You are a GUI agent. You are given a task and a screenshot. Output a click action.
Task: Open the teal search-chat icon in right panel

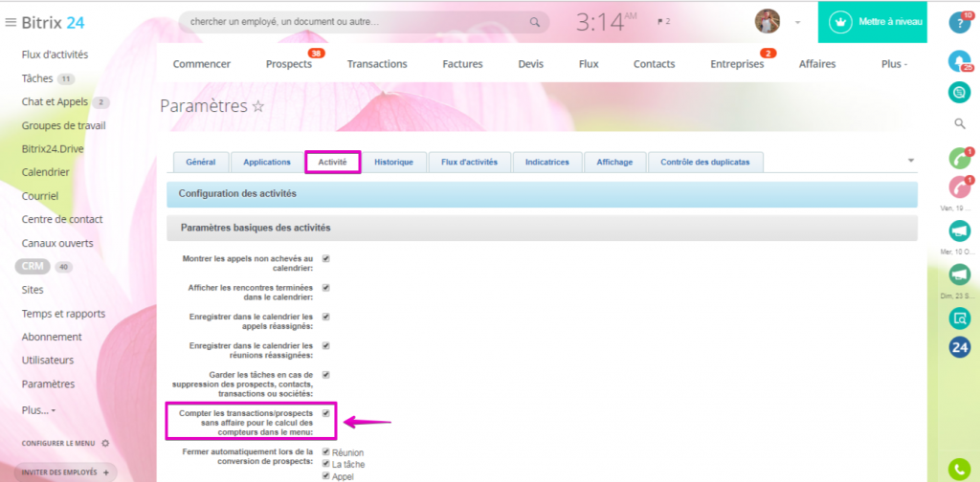959,318
